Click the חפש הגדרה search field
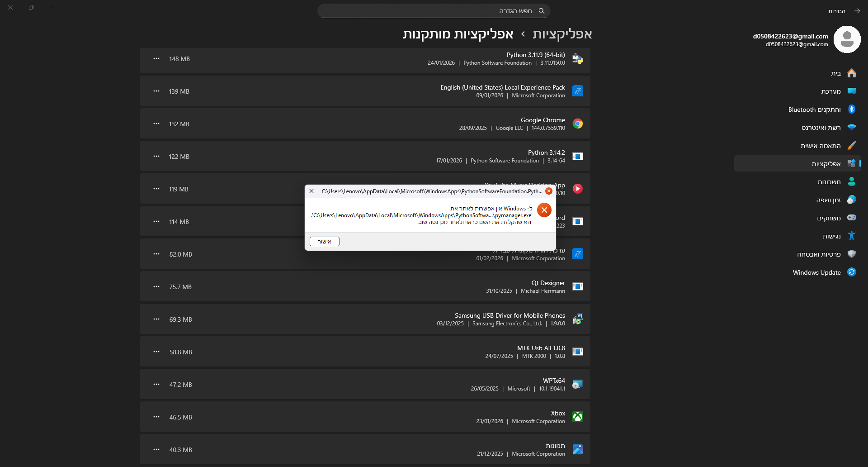868x467 pixels. point(429,11)
